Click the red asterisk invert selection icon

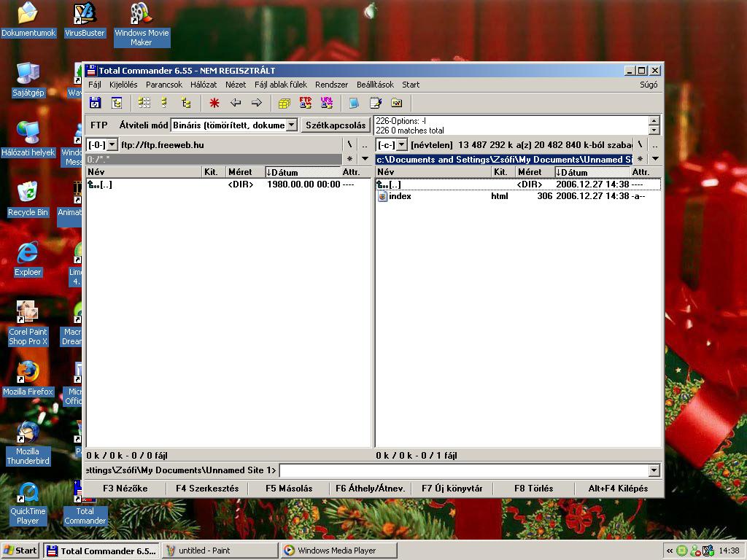coord(214,103)
